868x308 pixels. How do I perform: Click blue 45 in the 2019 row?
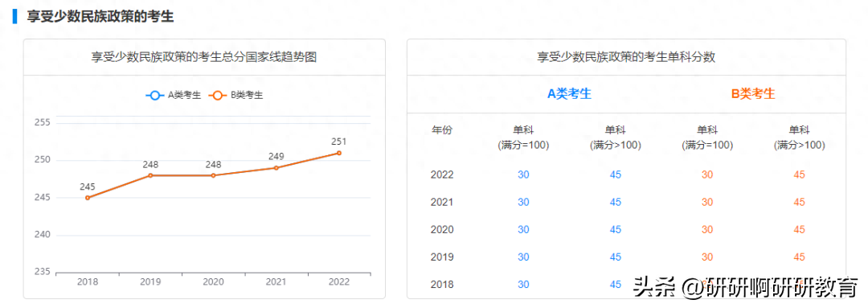(616, 257)
